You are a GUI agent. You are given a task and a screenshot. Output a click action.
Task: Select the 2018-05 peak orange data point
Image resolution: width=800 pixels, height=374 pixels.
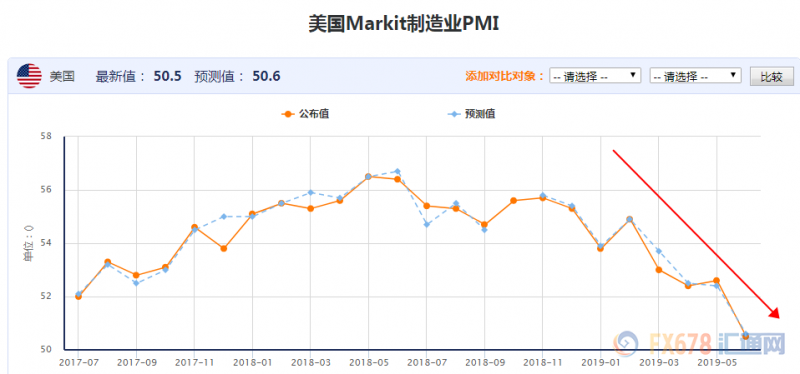pyautogui.click(x=368, y=177)
